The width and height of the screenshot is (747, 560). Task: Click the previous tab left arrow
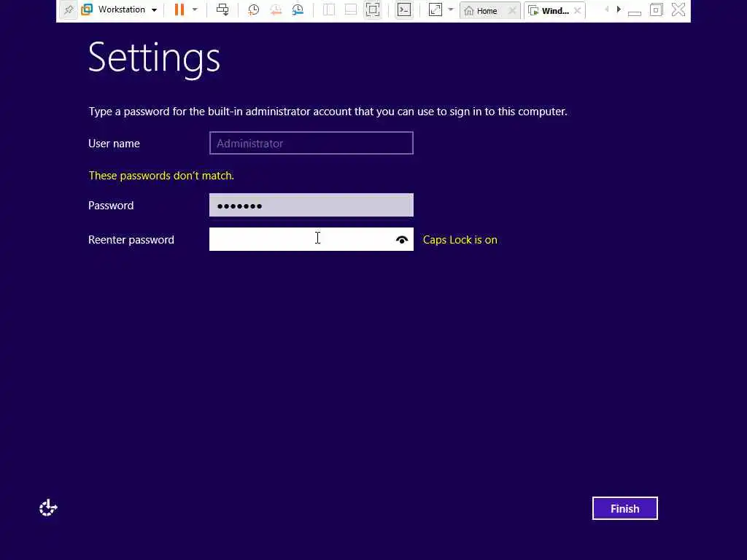coord(606,9)
